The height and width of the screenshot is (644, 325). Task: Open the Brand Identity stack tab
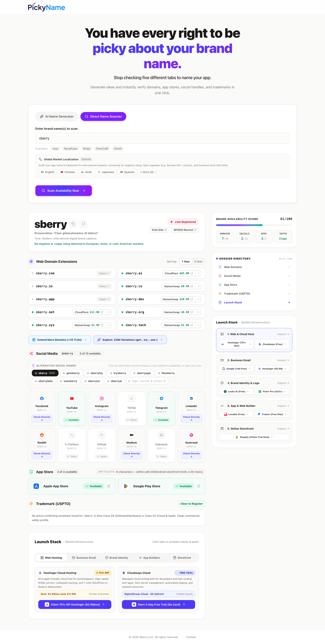coord(117,558)
